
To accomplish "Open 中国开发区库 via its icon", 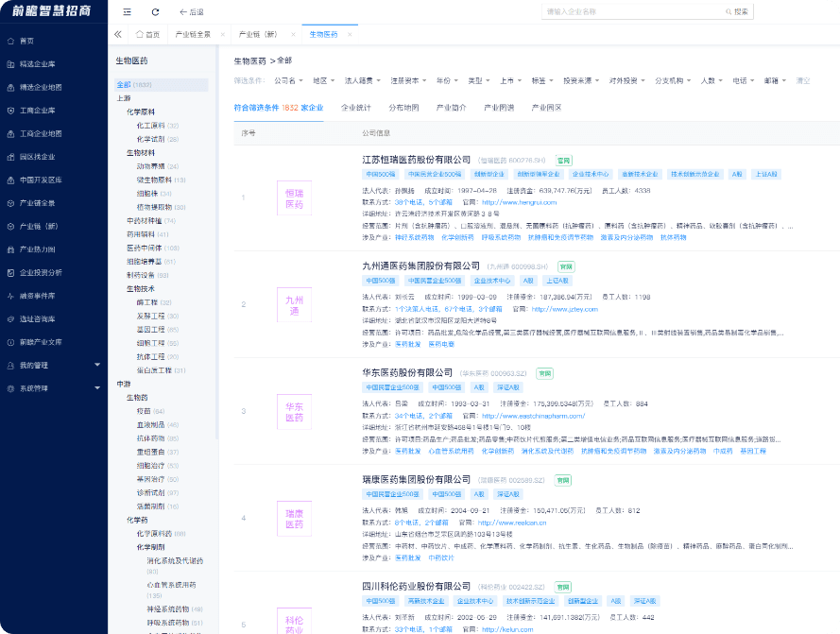I will [10, 180].
